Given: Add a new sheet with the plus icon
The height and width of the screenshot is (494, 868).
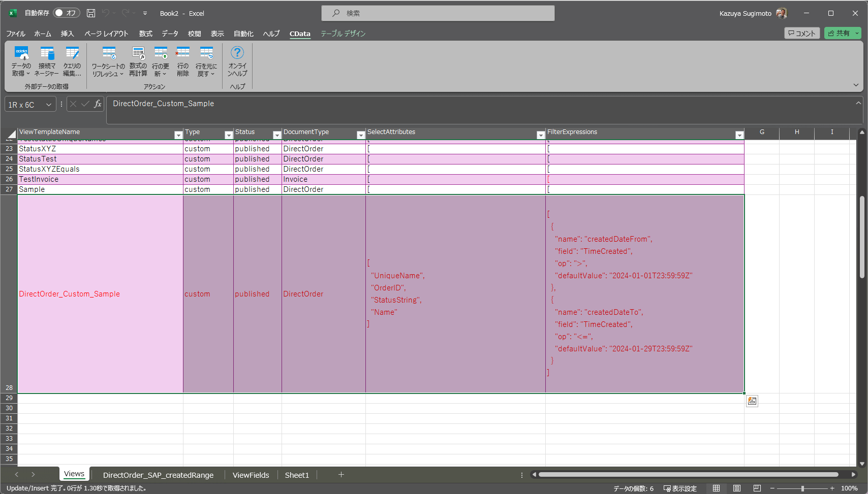Looking at the screenshot, I should [341, 475].
